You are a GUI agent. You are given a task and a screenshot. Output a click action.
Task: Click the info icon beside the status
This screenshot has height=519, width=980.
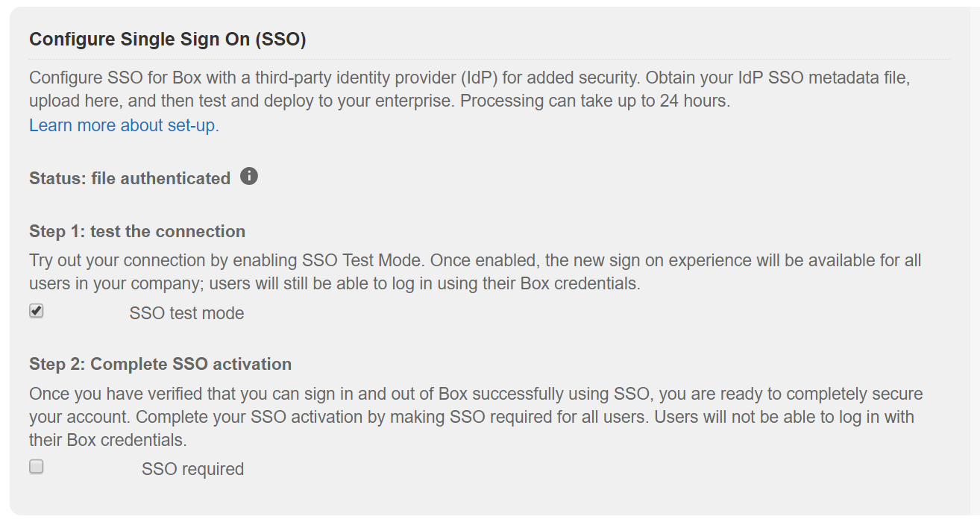[x=249, y=177]
